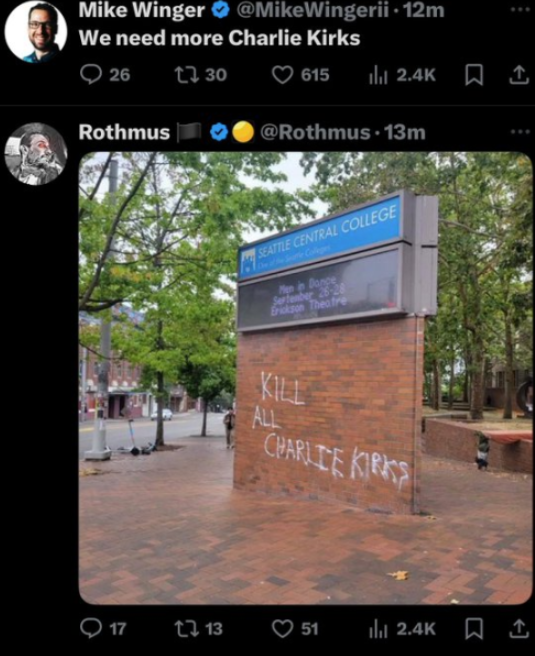This screenshot has width=535, height=656.
Task: Share Mike Winger's tweet
Action: [x=519, y=75]
